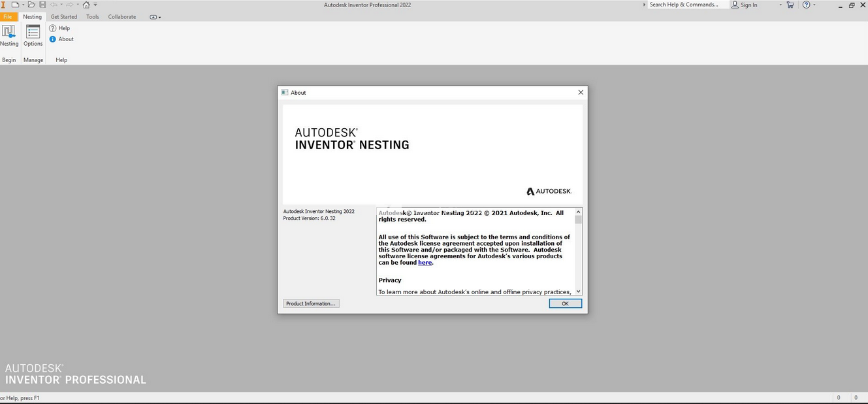
Task: Click Sign In to Autodesk account
Action: [745, 5]
